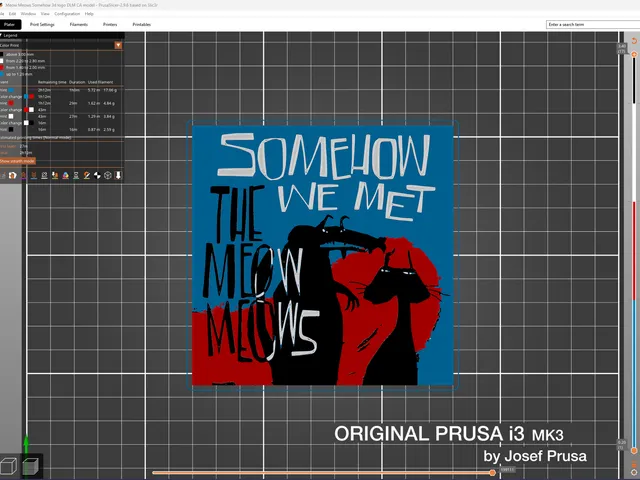Open the Color Print view-type dropdown
The width and height of the screenshot is (640, 480).
click(x=118, y=45)
